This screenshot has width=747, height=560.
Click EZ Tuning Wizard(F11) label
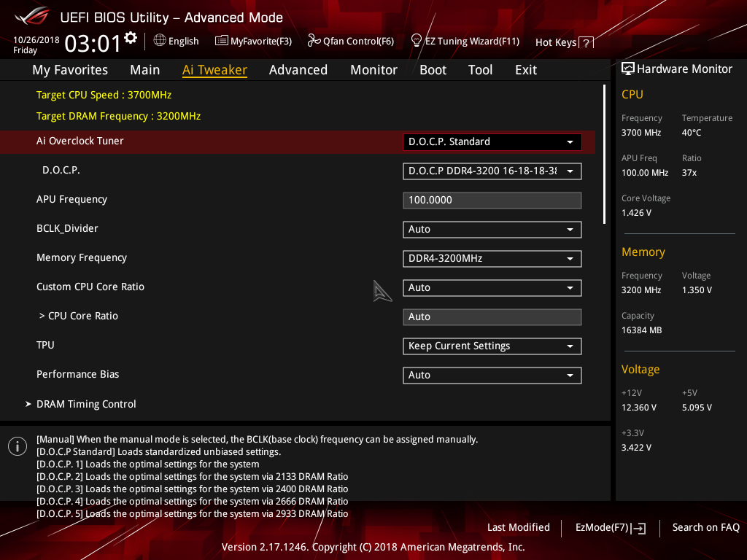coord(472,42)
